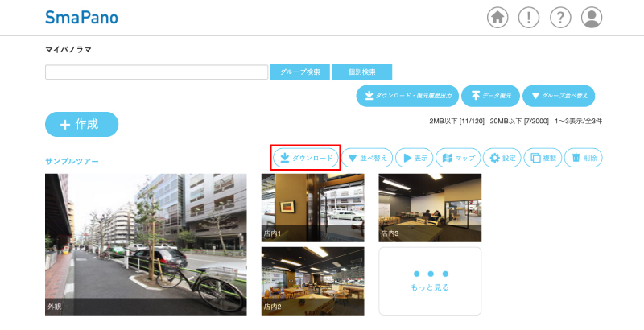Click the SmaPano logo

(81, 17)
